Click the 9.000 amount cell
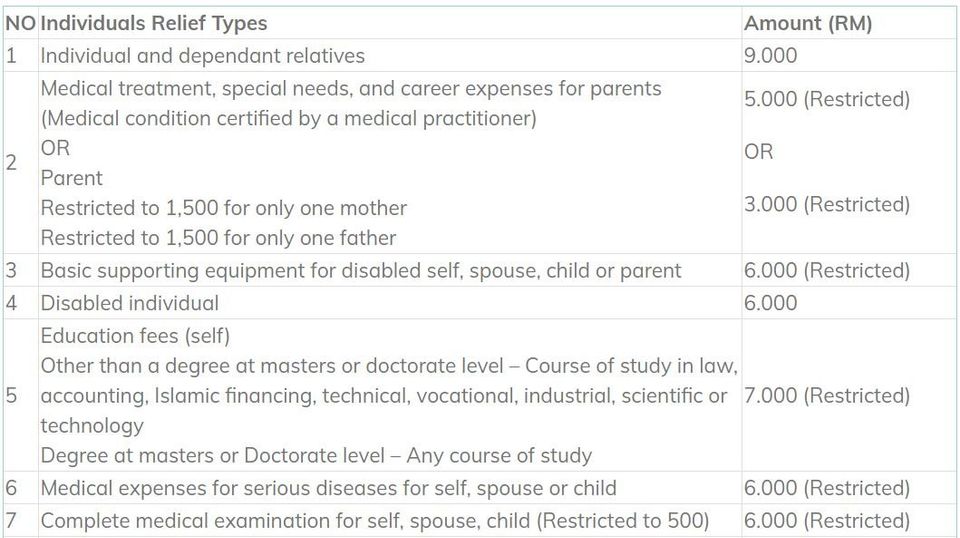 coord(770,56)
